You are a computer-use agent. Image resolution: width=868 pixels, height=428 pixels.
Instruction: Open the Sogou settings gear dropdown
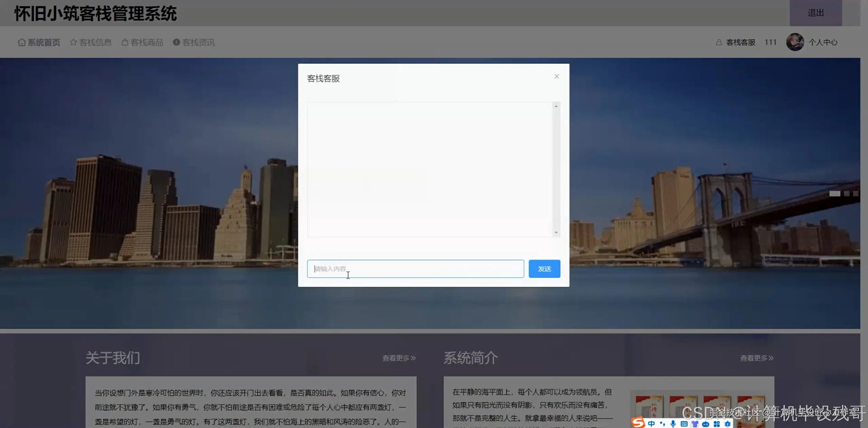[x=728, y=423]
